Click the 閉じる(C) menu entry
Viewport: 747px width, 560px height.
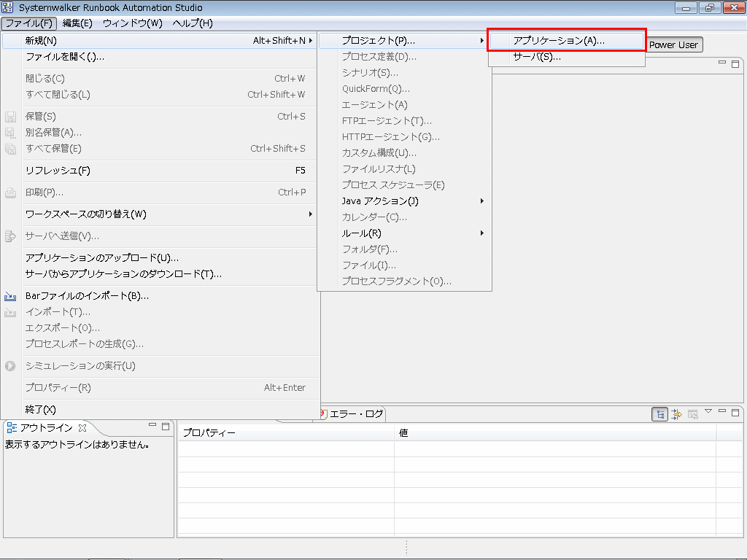tap(160, 79)
